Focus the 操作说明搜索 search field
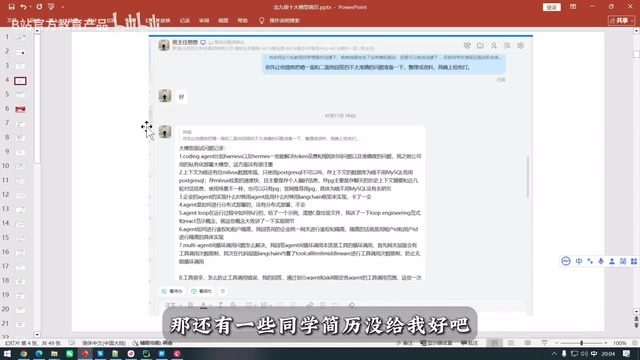This screenshot has height=360, width=640. 284,20
